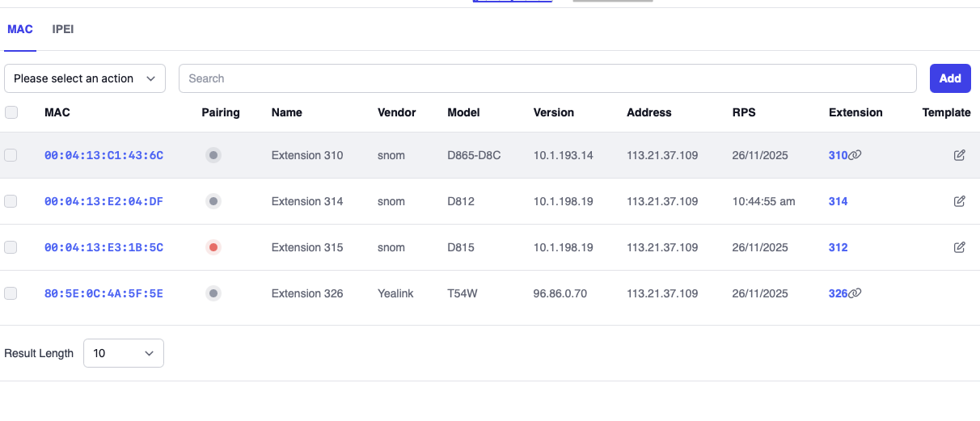Expand the Result Length dropdown

click(x=124, y=353)
